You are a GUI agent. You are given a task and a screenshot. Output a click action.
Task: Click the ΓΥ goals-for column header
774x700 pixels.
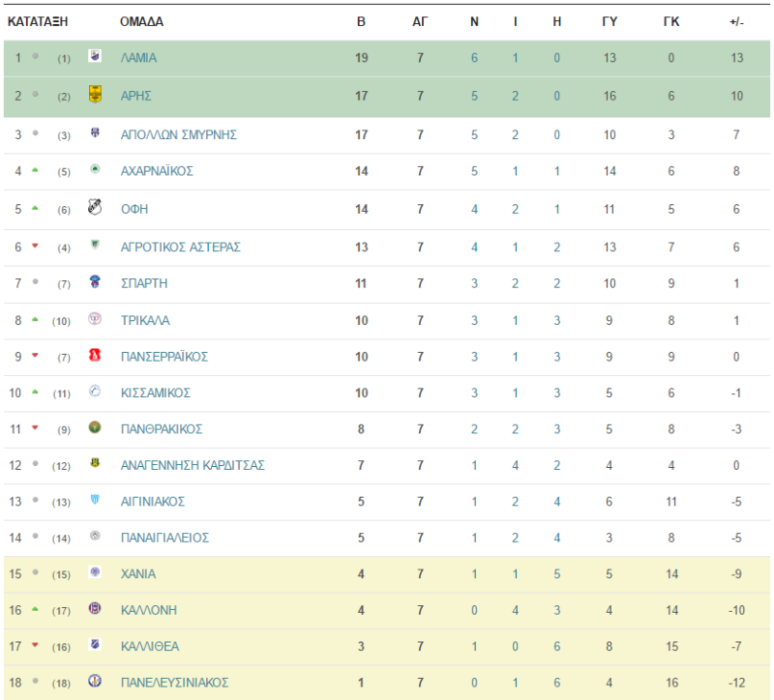[x=610, y=21]
